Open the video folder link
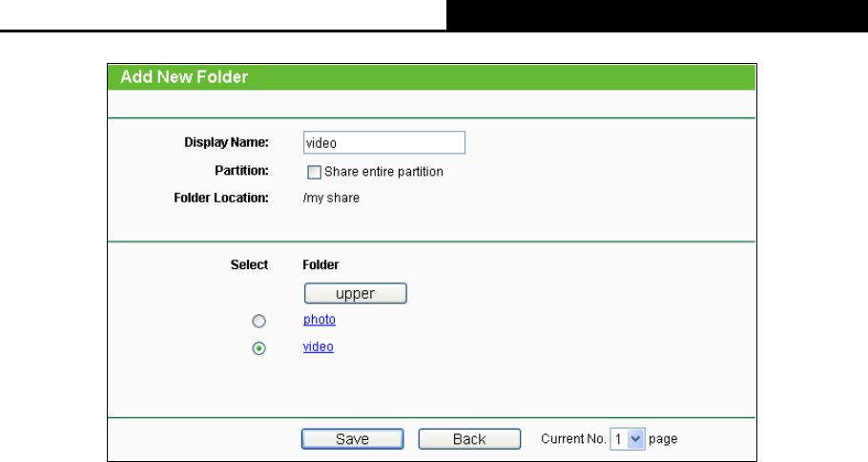 (319, 346)
